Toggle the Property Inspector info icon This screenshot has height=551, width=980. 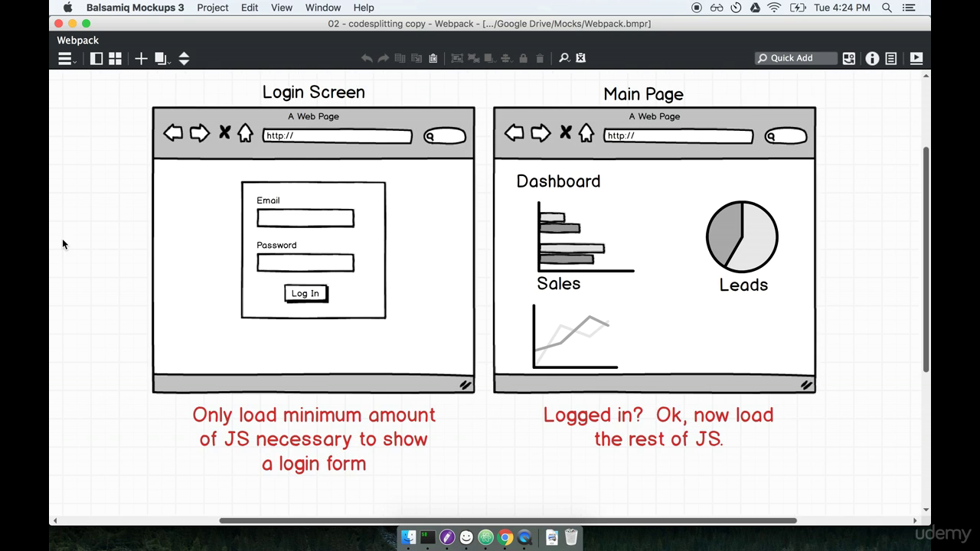point(872,58)
